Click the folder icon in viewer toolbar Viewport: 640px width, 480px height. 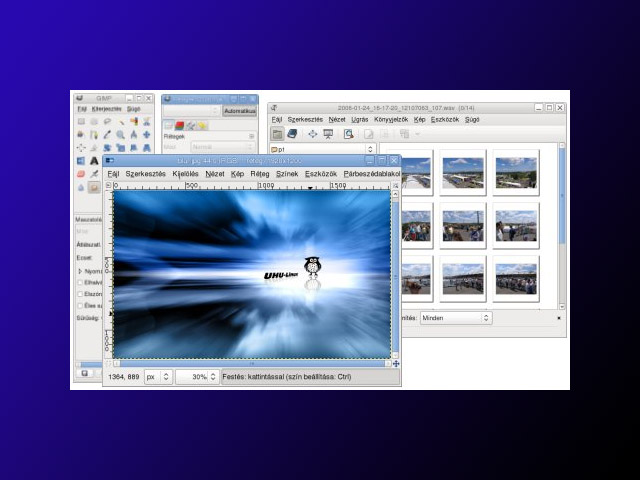tap(277, 133)
